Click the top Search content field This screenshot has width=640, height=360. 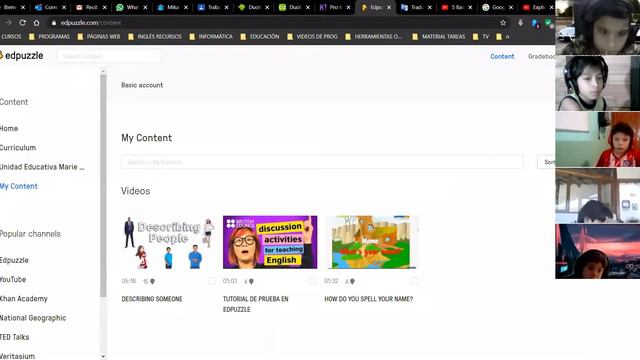pyautogui.click(x=109, y=56)
